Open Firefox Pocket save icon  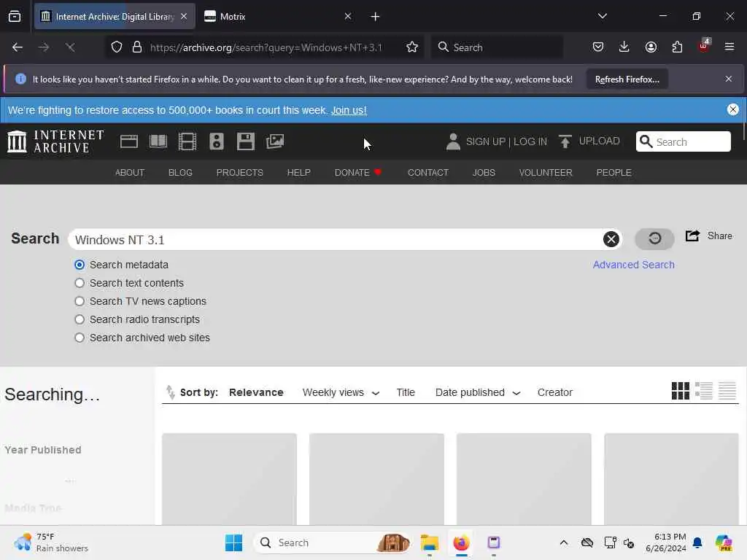click(x=598, y=47)
